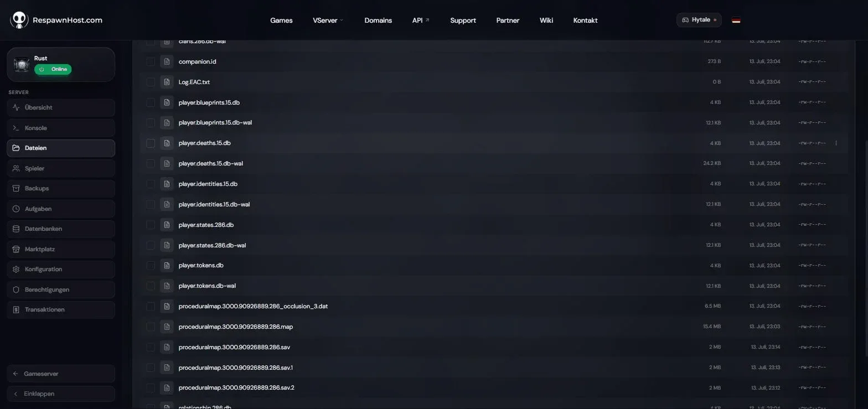Check the box for player.identities.15.db-wal
Image resolution: width=868 pixels, height=409 pixels.
[151, 204]
